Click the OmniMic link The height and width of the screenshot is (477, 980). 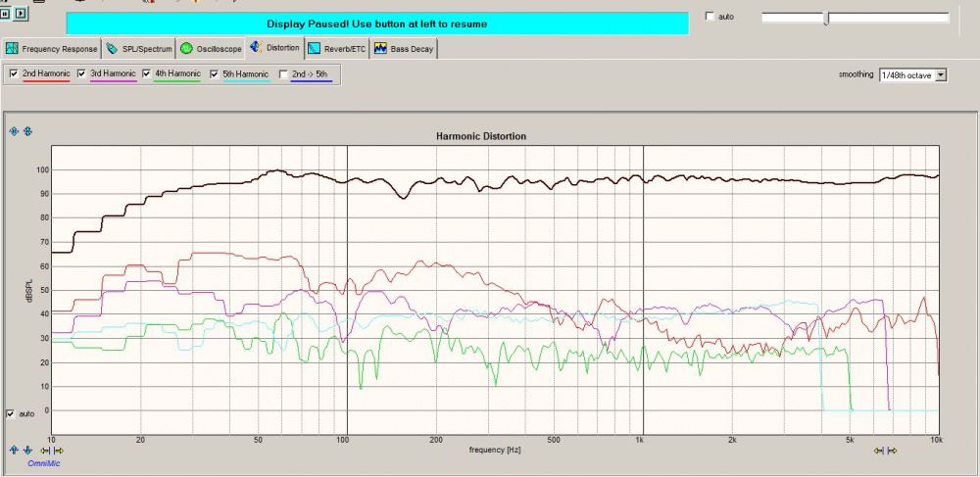point(43,462)
